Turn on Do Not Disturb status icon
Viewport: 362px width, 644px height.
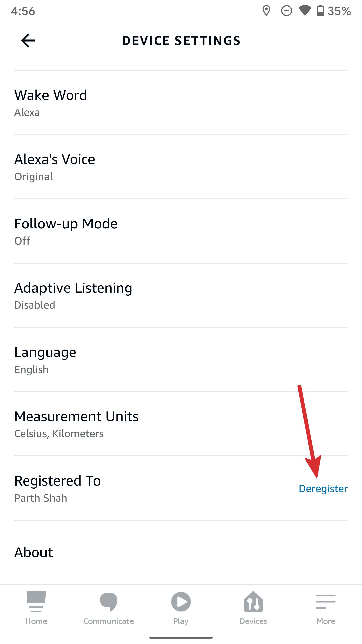(286, 11)
